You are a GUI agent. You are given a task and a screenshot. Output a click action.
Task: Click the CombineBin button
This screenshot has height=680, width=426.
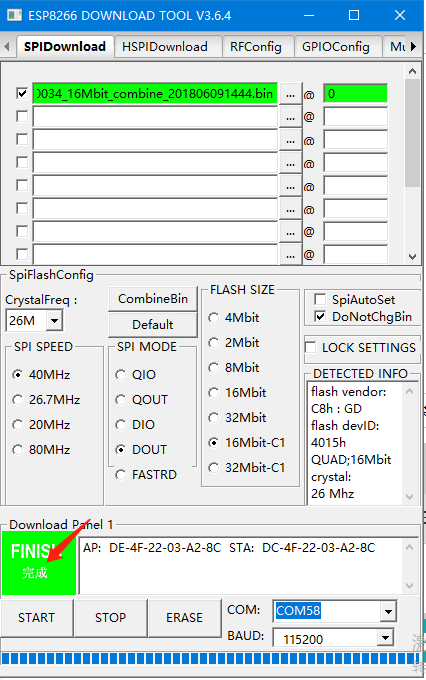(153, 299)
